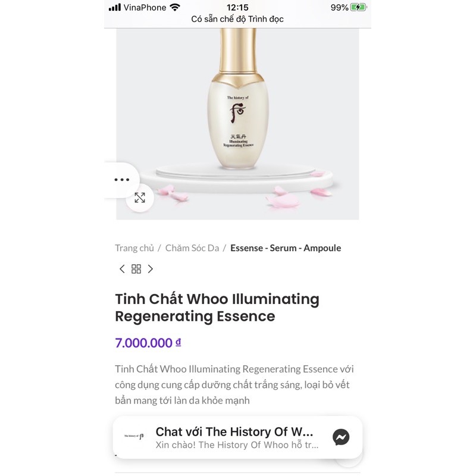The width and height of the screenshot is (476, 476).
Task: Open the product grid view icon
Action: pyautogui.click(x=136, y=269)
